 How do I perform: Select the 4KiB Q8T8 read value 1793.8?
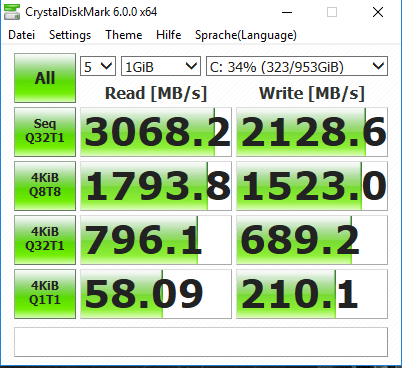tap(156, 186)
